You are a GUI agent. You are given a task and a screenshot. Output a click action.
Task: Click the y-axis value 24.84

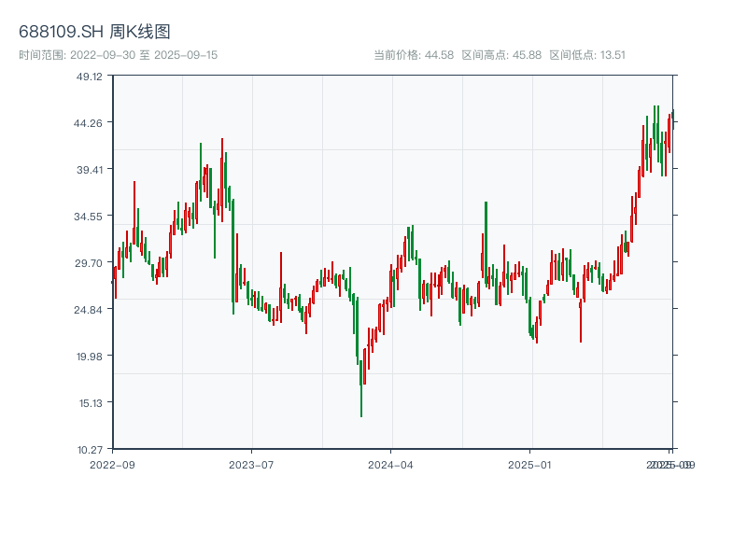tap(88, 310)
